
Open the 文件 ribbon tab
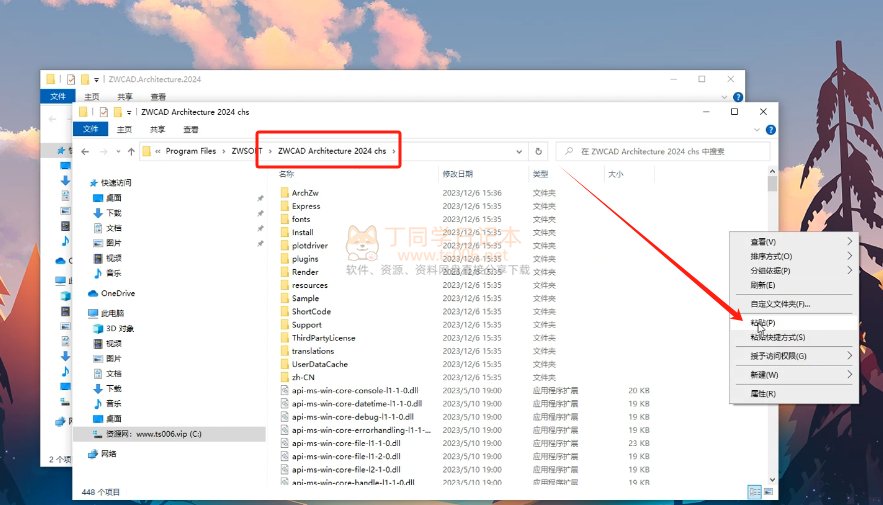(90, 129)
